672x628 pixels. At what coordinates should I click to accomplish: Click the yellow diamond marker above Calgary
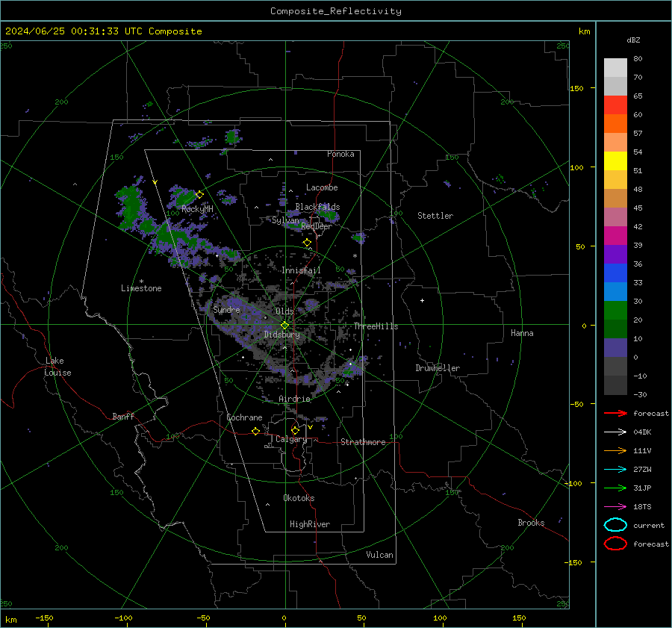pyautogui.click(x=295, y=430)
